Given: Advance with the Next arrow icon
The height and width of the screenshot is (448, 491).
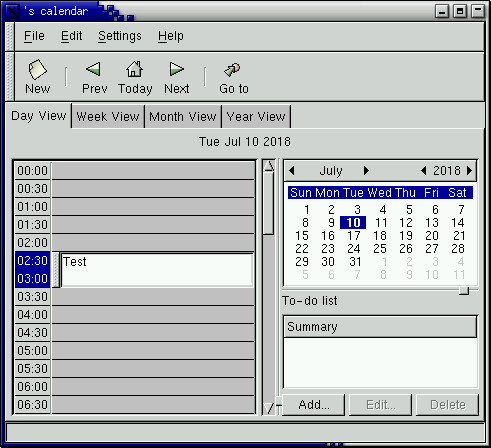Looking at the screenshot, I should (176, 69).
